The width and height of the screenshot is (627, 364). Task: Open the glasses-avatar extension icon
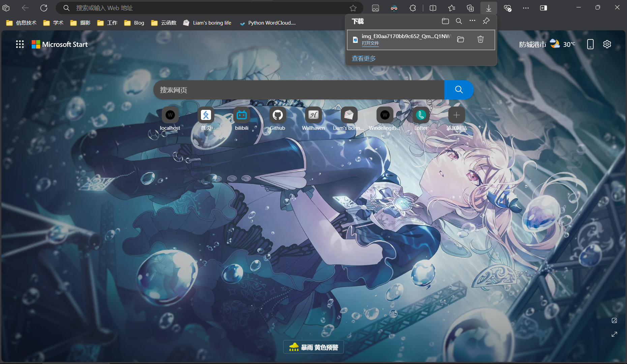[394, 8]
